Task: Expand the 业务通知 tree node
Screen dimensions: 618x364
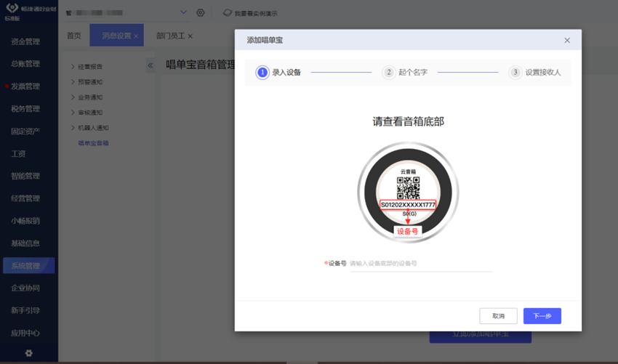Action: pos(73,97)
